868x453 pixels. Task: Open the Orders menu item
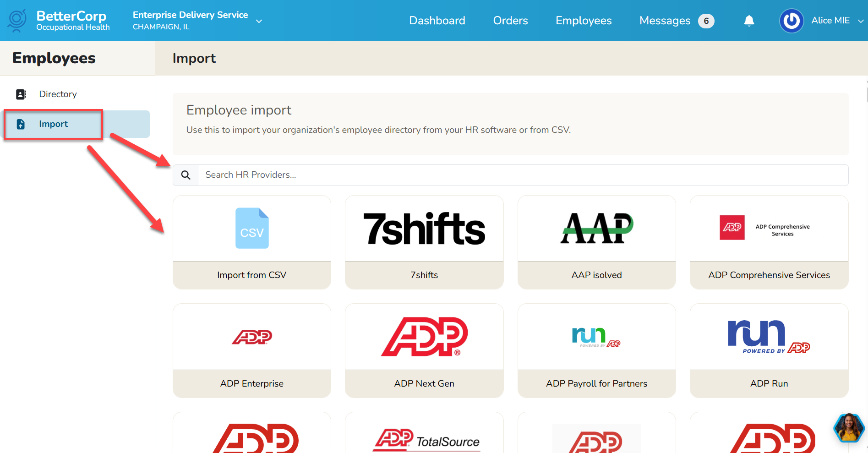coord(510,21)
